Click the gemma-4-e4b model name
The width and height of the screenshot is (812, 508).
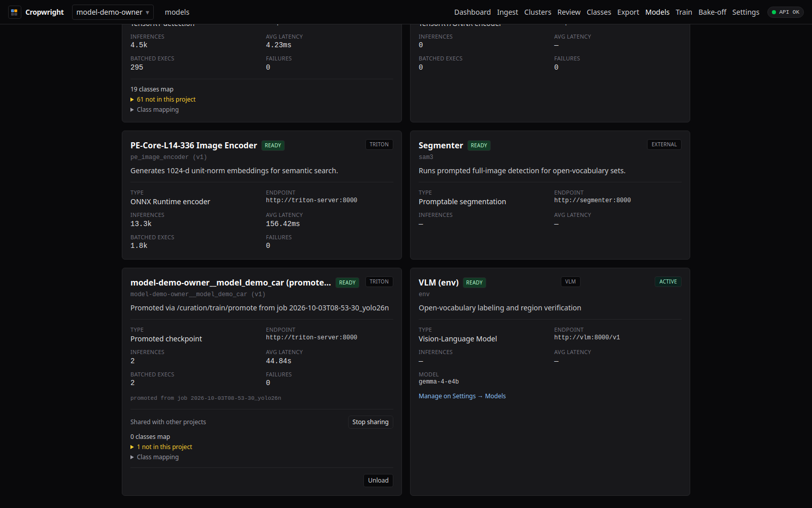438,382
